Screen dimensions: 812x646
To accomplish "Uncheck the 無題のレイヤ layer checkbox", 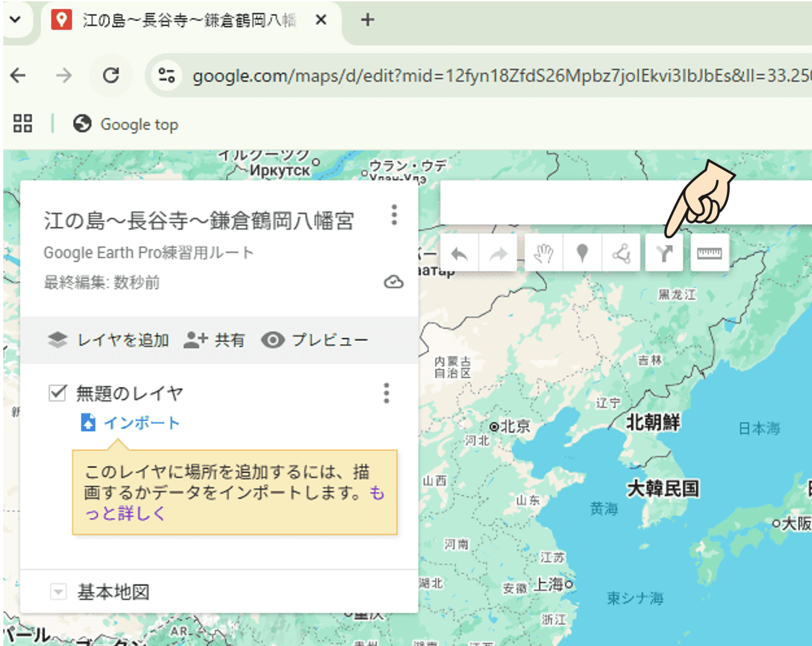I will pyautogui.click(x=58, y=394).
